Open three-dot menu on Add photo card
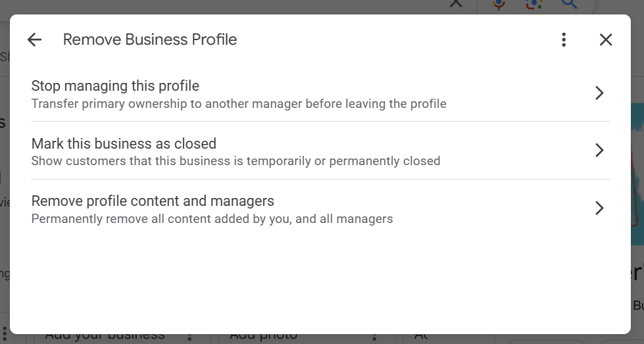The width and height of the screenshot is (644, 344). tap(374, 337)
